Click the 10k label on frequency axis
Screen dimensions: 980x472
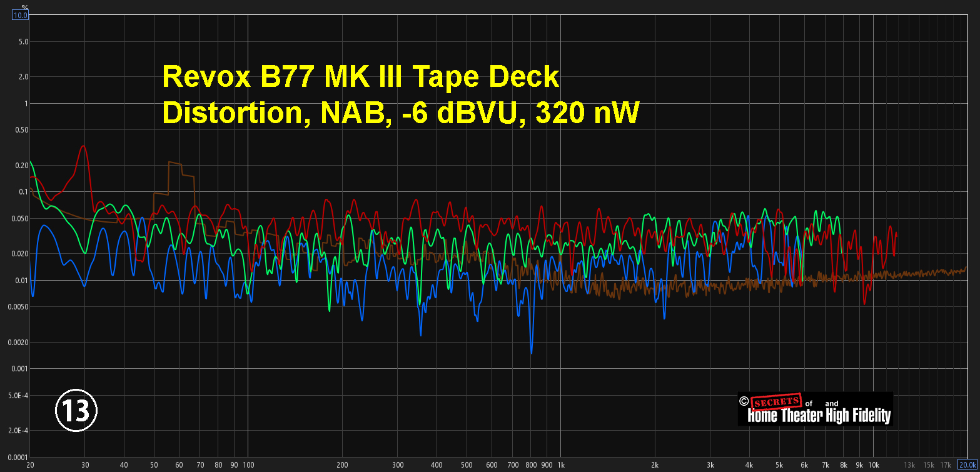(873, 464)
